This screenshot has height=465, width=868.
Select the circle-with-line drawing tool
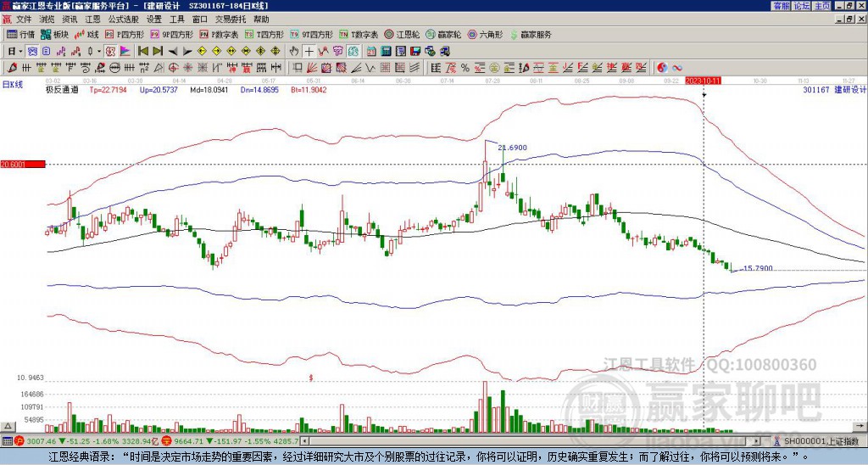(114, 68)
